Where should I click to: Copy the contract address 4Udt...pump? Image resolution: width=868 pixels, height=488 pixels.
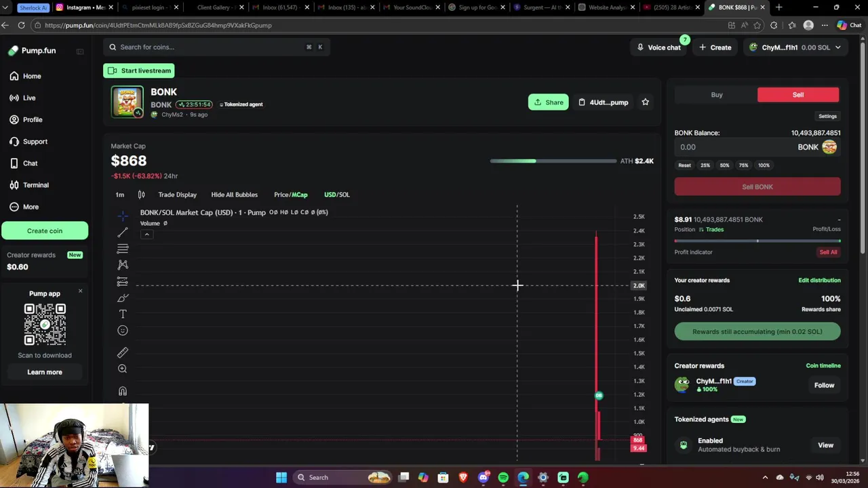604,102
